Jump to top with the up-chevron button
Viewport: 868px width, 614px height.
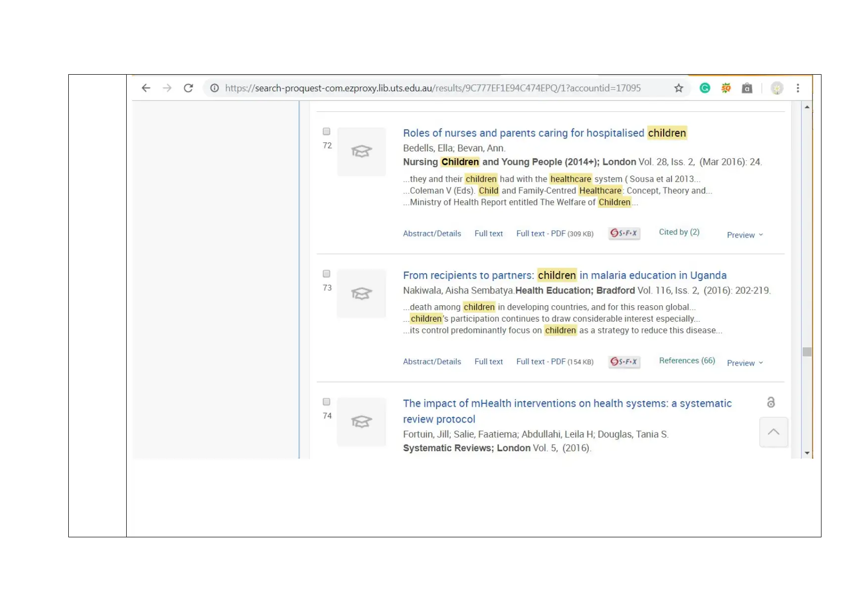click(x=773, y=432)
